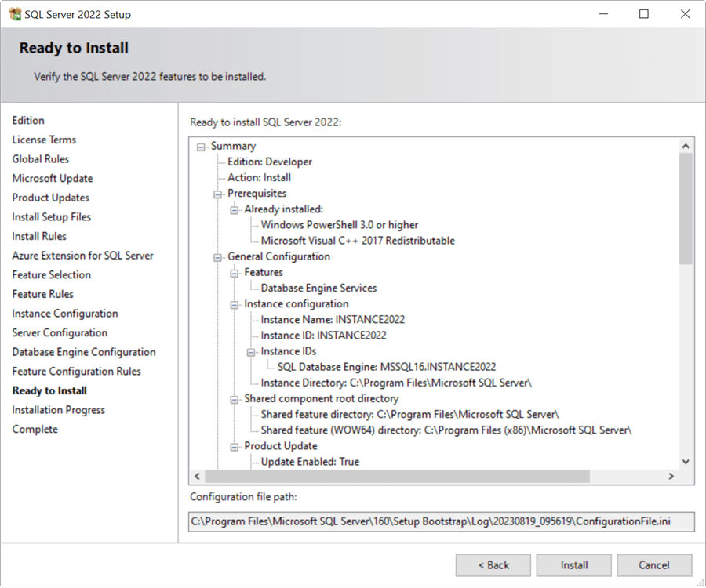Select the Feature Selection step
Screen dimensions: 706x588
click(x=51, y=274)
